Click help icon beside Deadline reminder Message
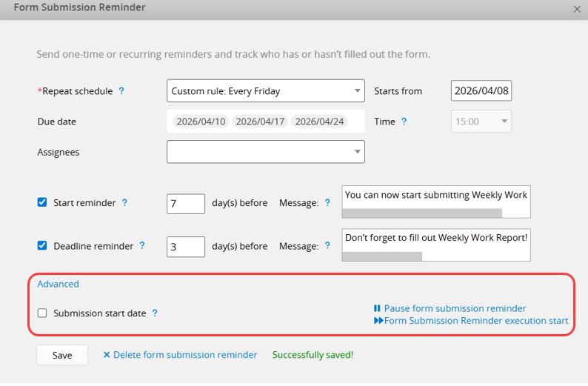588x386 pixels. pos(327,246)
